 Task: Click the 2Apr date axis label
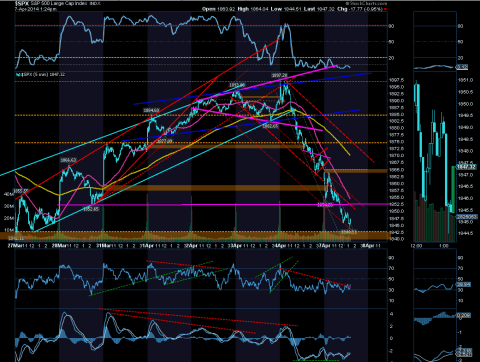[x=191, y=246]
